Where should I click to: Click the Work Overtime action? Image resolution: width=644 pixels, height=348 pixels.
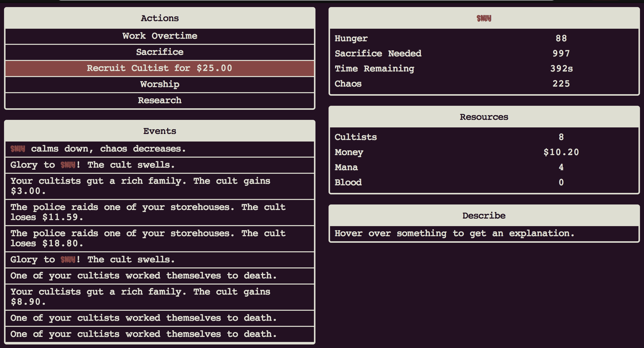tap(160, 36)
